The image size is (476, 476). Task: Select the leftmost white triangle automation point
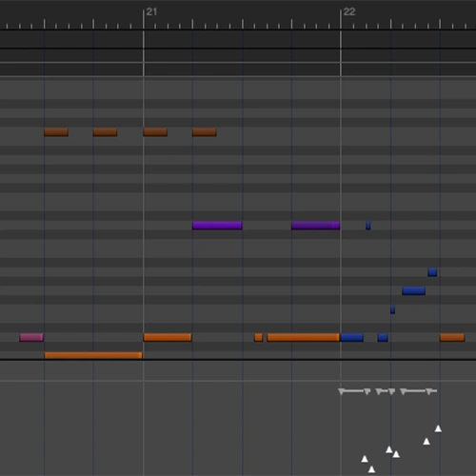tap(365, 459)
